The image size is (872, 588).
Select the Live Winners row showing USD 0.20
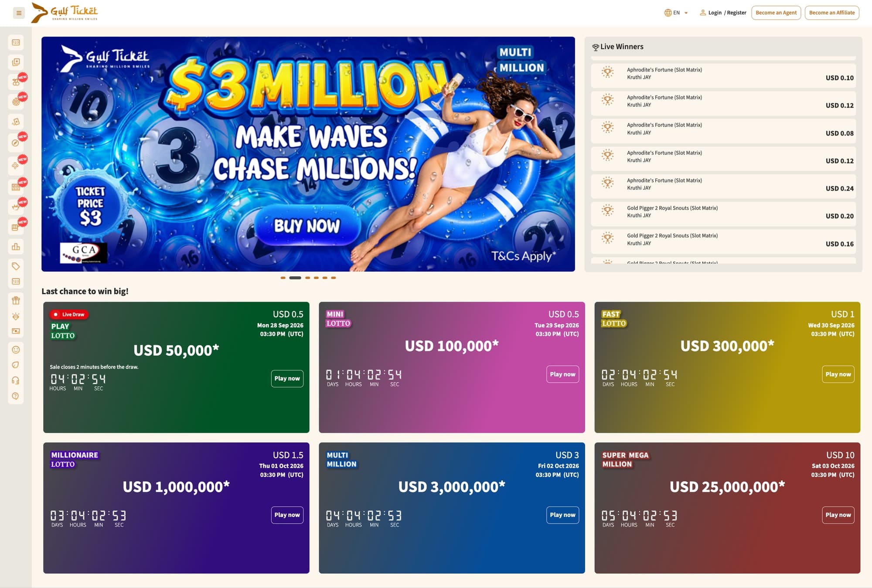point(723,214)
